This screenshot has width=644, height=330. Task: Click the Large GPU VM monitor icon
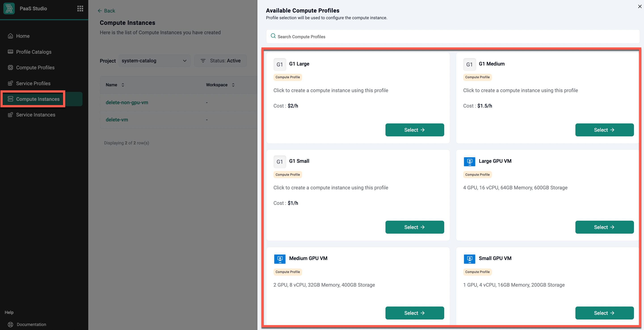[469, 162]
